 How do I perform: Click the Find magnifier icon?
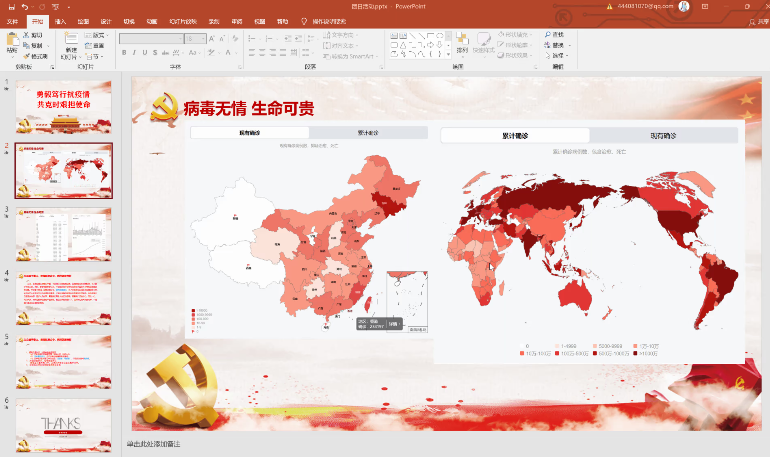(x=547, y=34)
